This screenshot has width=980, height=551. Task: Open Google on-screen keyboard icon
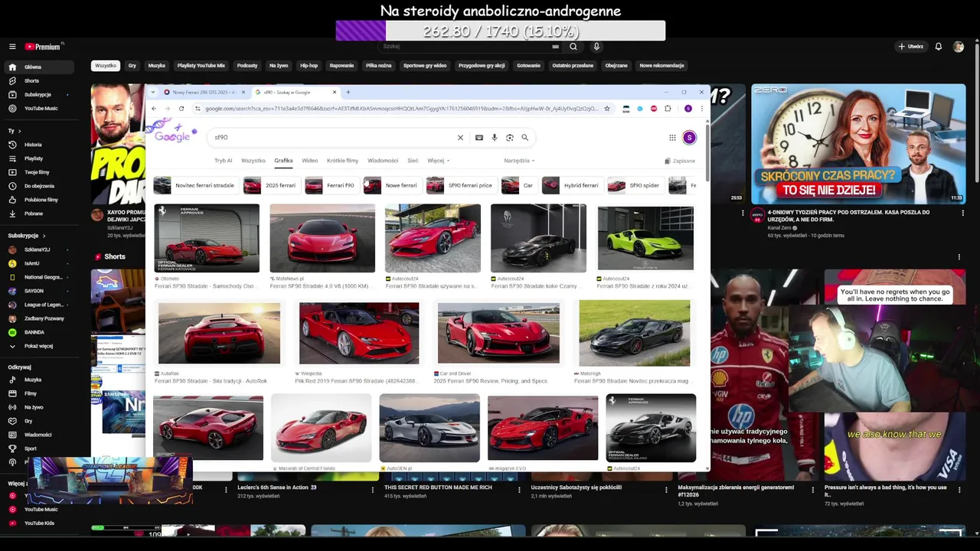click(x=479, y=138)
